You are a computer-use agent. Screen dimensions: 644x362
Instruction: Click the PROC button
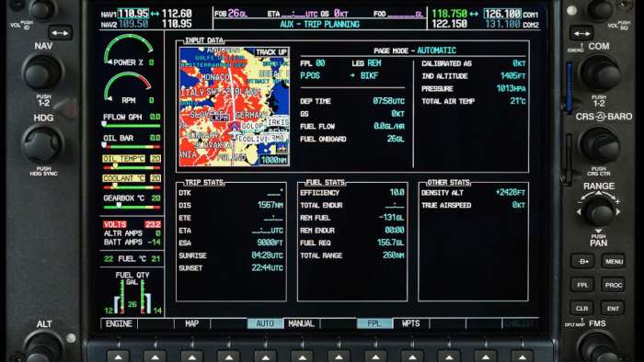614,285
